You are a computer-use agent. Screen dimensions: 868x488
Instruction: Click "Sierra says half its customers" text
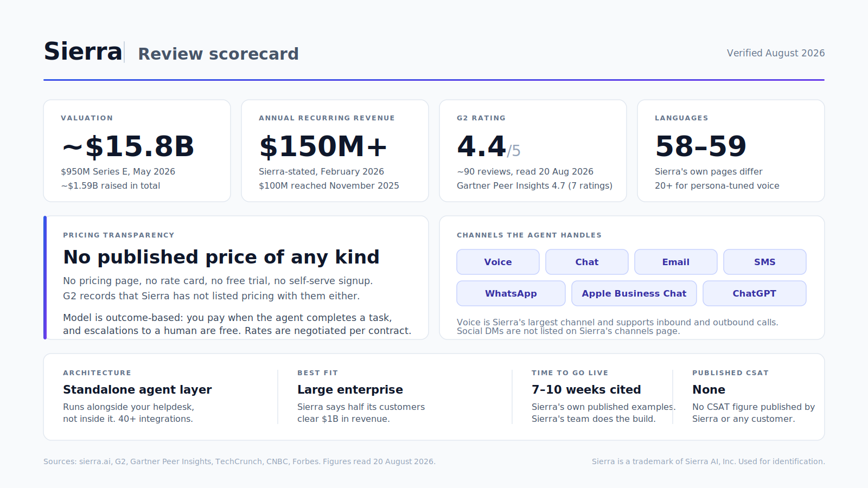[x=361, y=407]
